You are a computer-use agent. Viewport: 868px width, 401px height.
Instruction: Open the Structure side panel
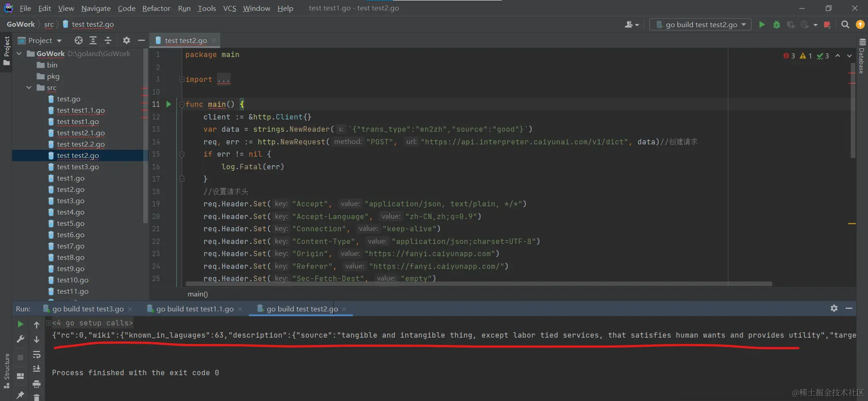[7, 370]
